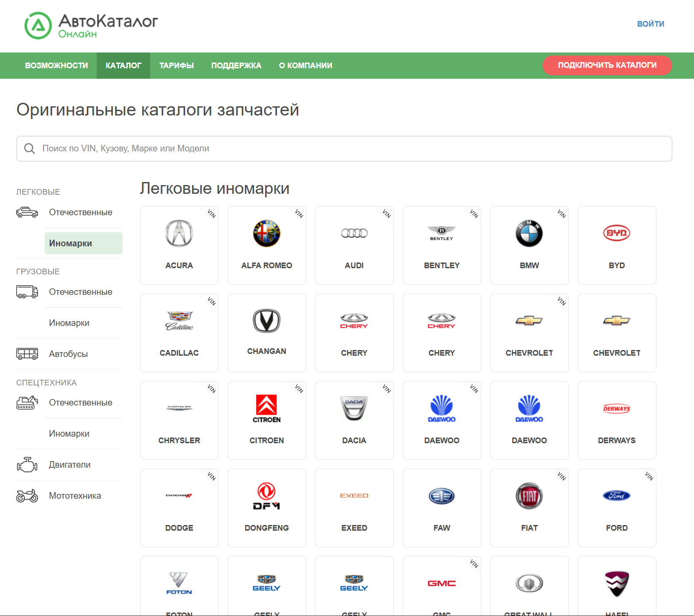Select the Great Wall logo
The height and width of the screenshot is (616, 694).
coord(529,583)
